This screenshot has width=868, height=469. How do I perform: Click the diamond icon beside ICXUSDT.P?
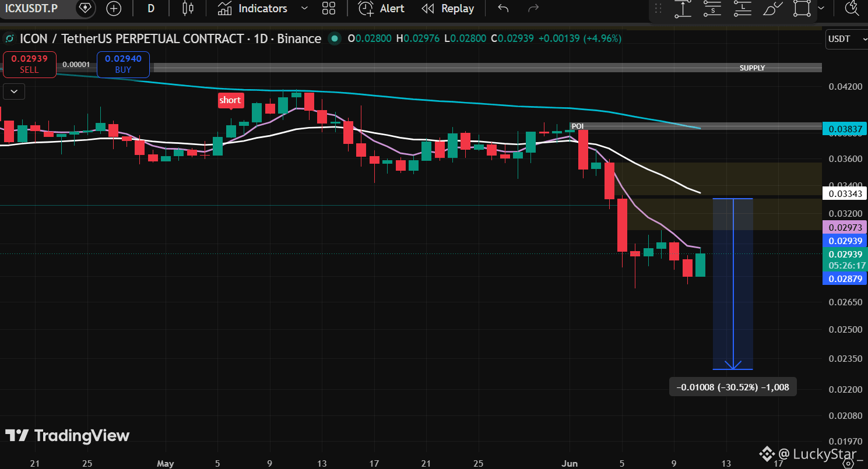coord(85,8)
